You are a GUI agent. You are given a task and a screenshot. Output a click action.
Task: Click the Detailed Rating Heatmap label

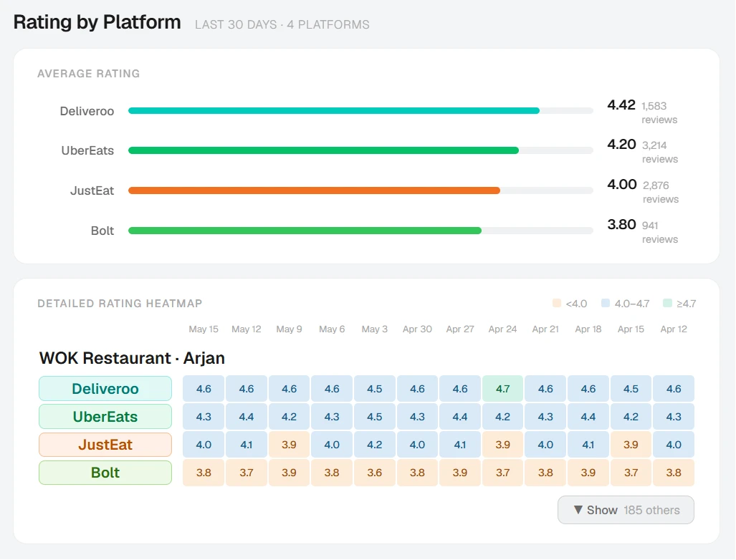pyautogui.click(x=120, y=304)
